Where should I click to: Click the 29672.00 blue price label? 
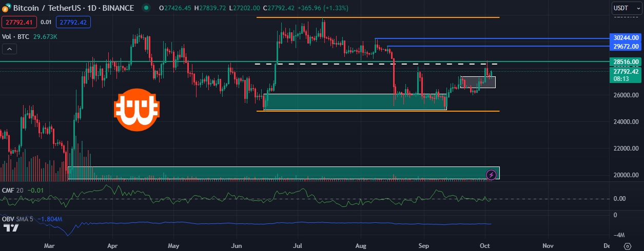click(x=627, y=46)
